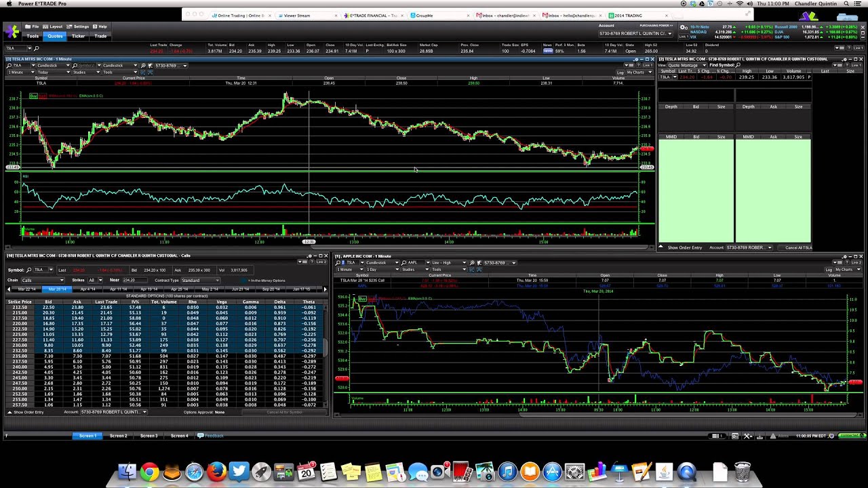Open the 1 Minute interval dropdown in Tesla chart
The height and width of the screenshot is (488, 868).
[x=21, y=73]
